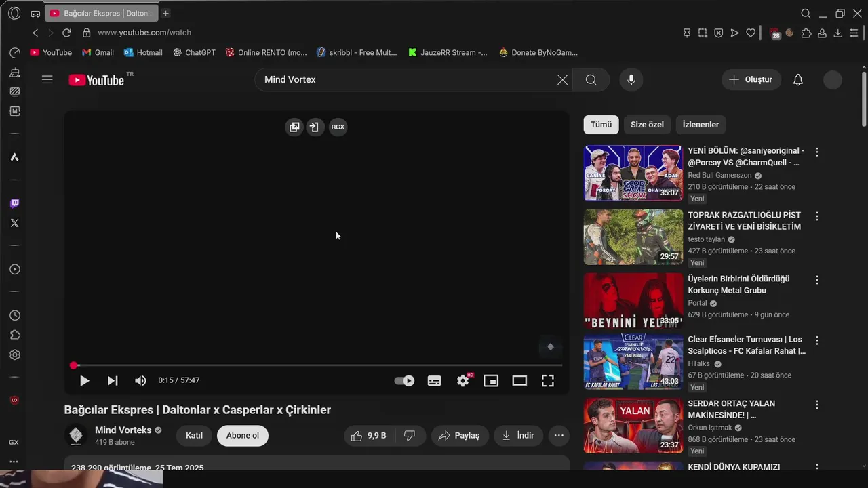Image resolution: width=868 pixels, height=488 pixels.
Task: Take a snapshot with the toolbar tool
Action: [x=703, y=33]
